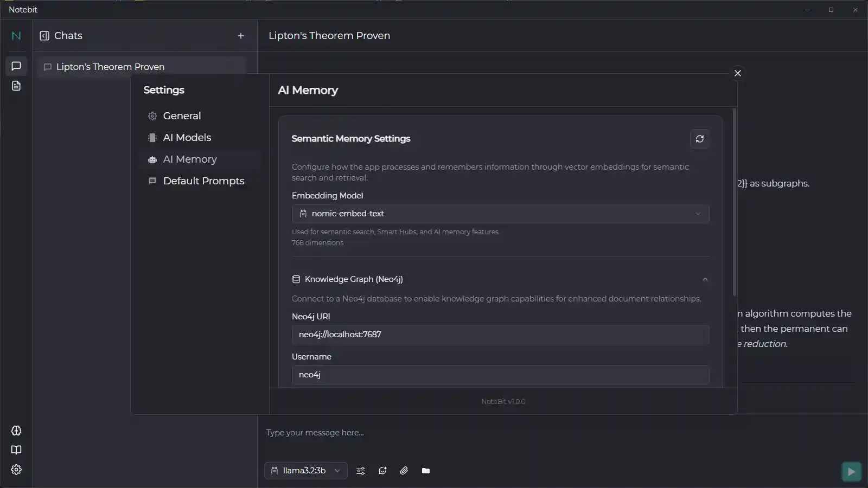
Task: Open Settings via the gear icon
Action: point(16,470)
